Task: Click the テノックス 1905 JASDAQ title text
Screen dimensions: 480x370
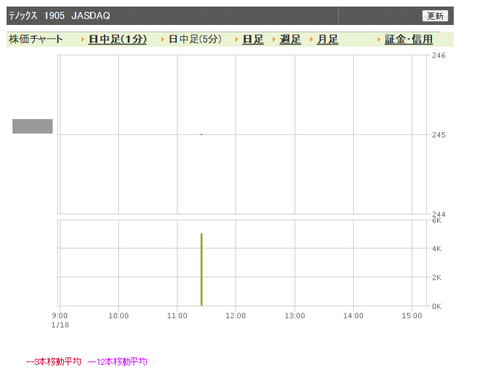Action: (59, 16)
